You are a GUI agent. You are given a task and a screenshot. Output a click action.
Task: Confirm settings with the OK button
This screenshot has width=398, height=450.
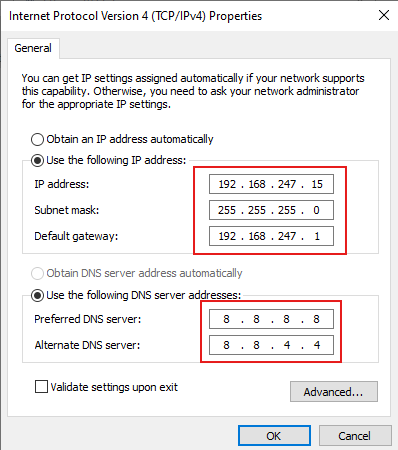[274, 436]
